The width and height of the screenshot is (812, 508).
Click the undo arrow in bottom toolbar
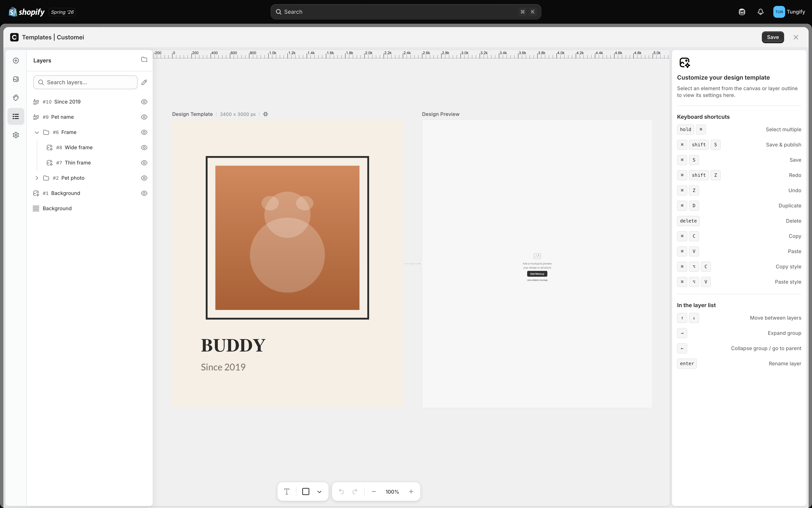(x=341, y=491)
